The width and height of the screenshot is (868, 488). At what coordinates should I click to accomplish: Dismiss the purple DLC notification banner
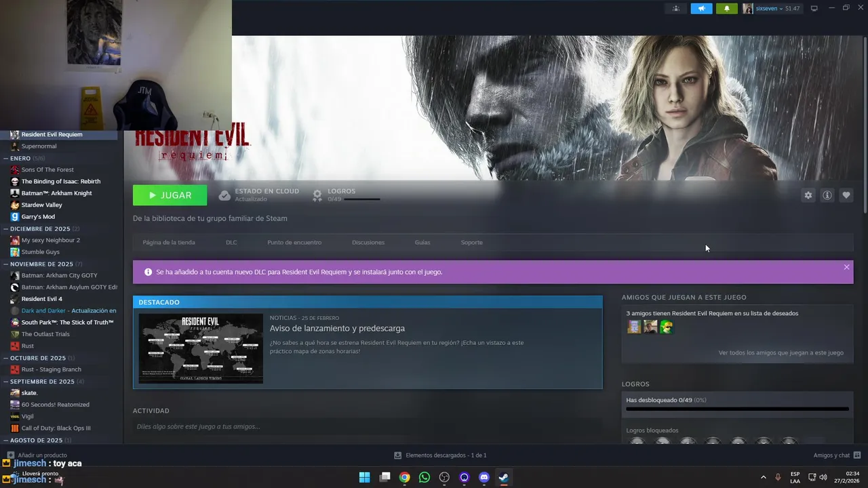tap(846, 267)
